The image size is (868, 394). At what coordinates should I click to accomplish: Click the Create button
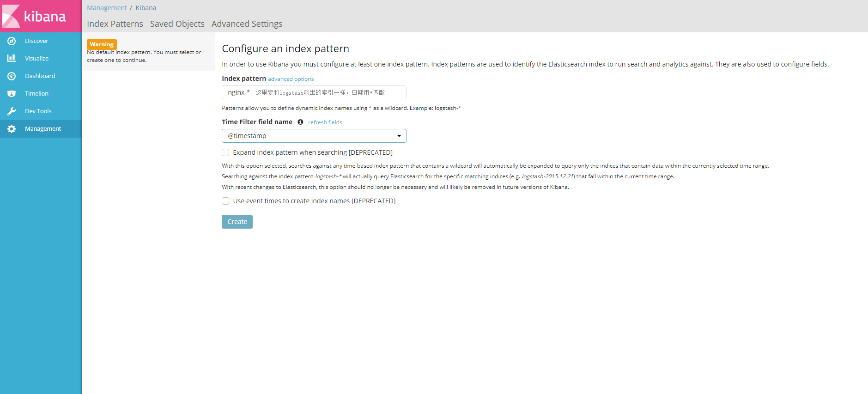[237, 222]
